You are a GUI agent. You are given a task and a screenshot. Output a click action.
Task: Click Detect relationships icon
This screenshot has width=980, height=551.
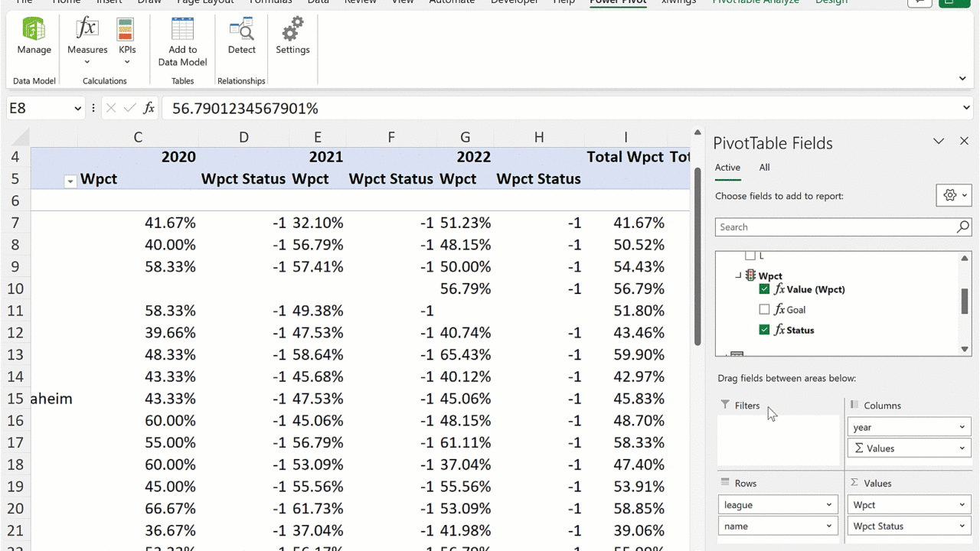[241, 36]
